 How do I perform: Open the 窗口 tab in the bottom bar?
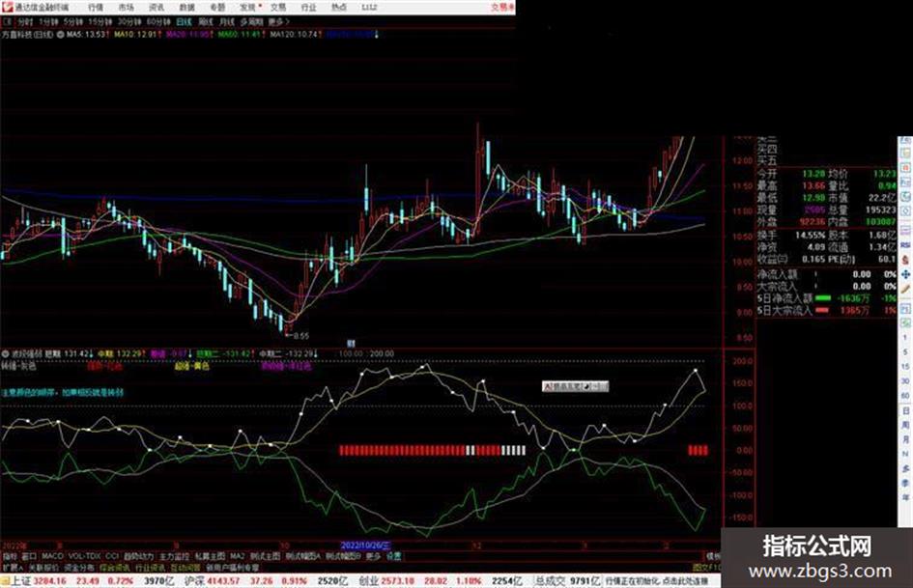tap(29, 556)
